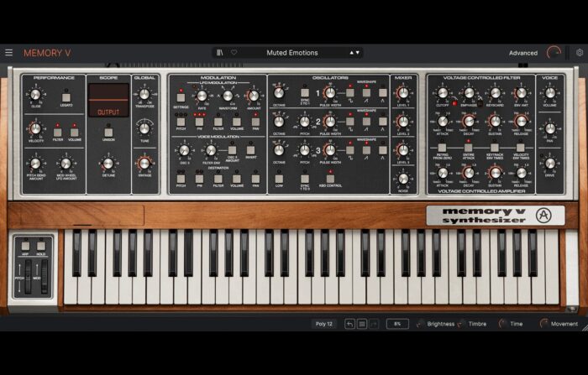Toggle LFO Modulation Pan button
Screen dimensions: 588x375
point(255,122)
